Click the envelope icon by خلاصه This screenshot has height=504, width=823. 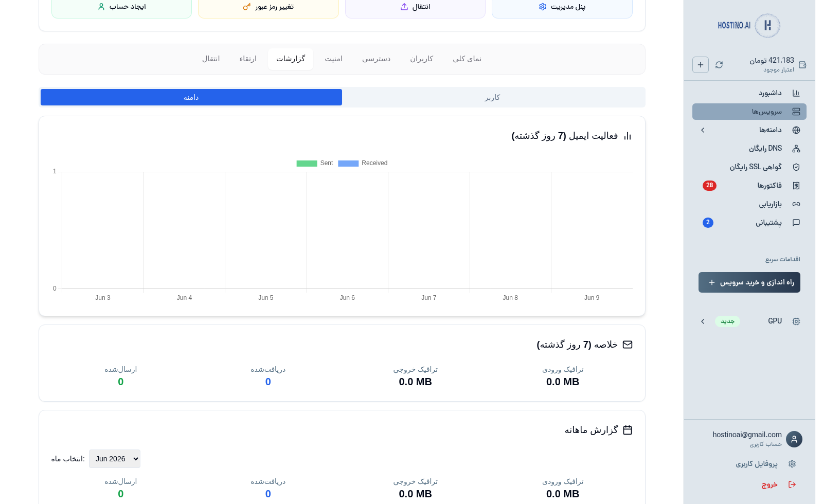tap(628, 345)
